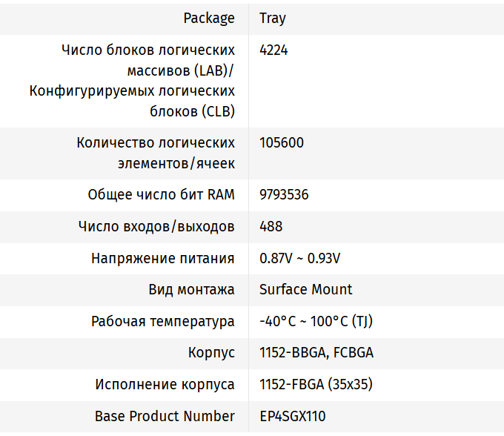This screenshot has width=504, height=436.
Task: Select the voltage value 0.87V ~ 0.93V
Action: 299,258
